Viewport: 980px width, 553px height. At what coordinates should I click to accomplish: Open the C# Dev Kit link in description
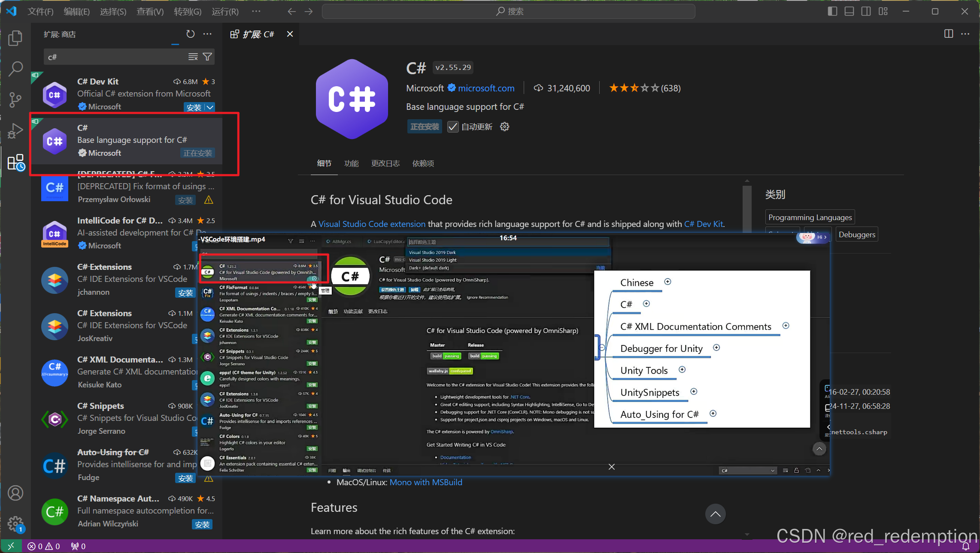pyautogui.click(x=704, y=224)
